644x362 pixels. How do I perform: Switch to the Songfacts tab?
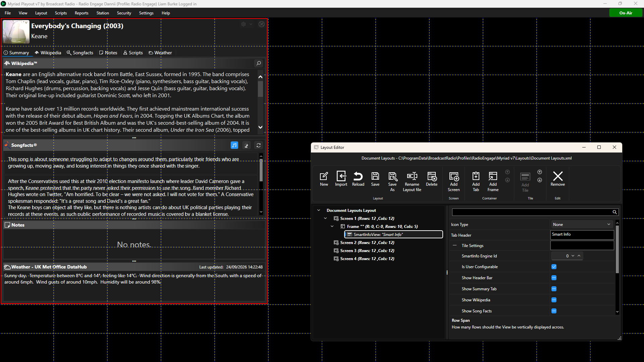(80, 53)
